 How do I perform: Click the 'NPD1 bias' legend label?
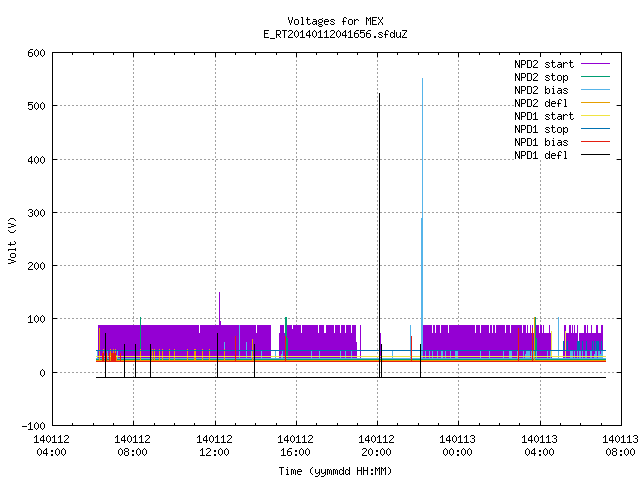[x=541, y=142]
